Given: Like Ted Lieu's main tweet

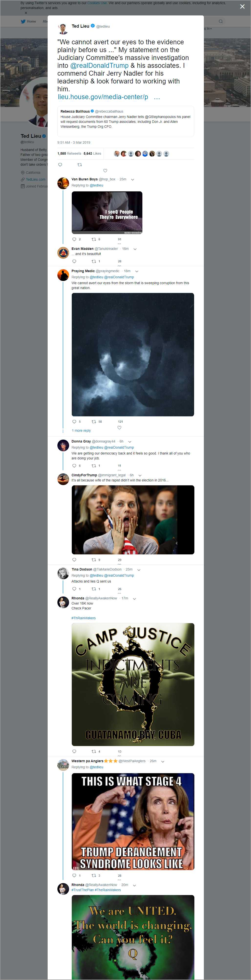Looking at the screenshot, I should [105, 170].
